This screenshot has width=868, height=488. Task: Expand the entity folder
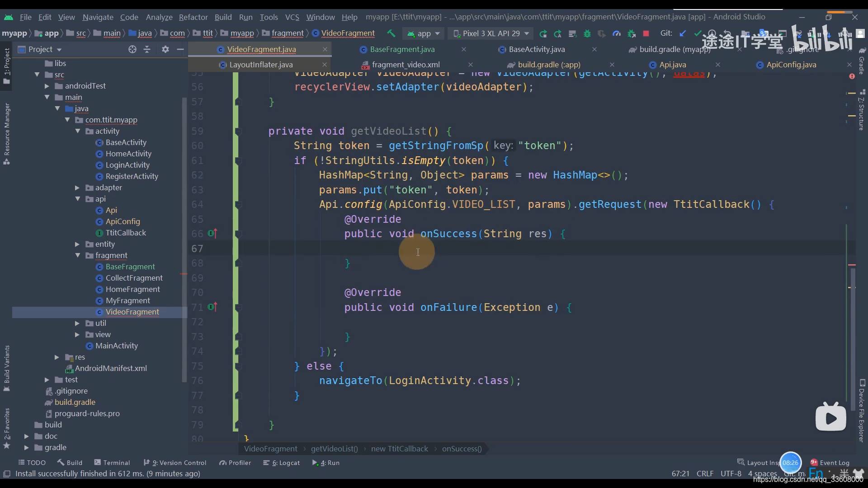(77, 244)
